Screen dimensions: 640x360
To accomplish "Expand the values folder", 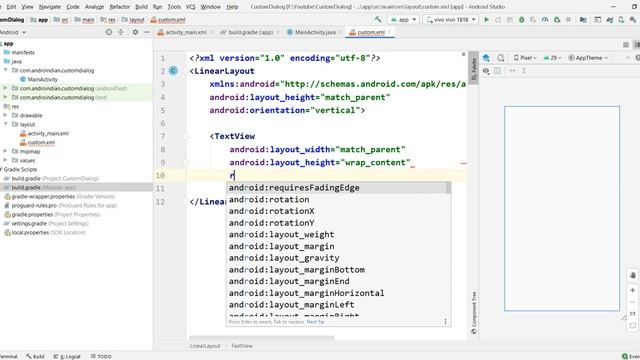I will tap(5, 160).
